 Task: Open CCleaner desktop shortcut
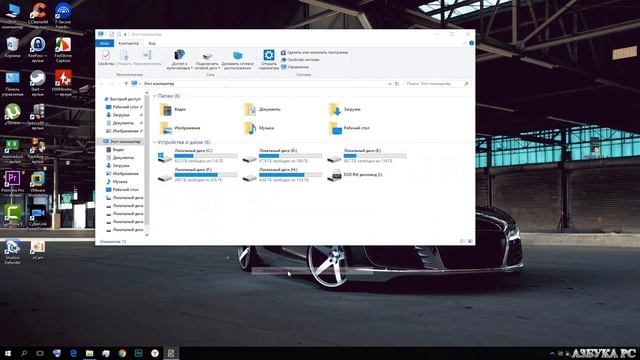coord(38,16)
